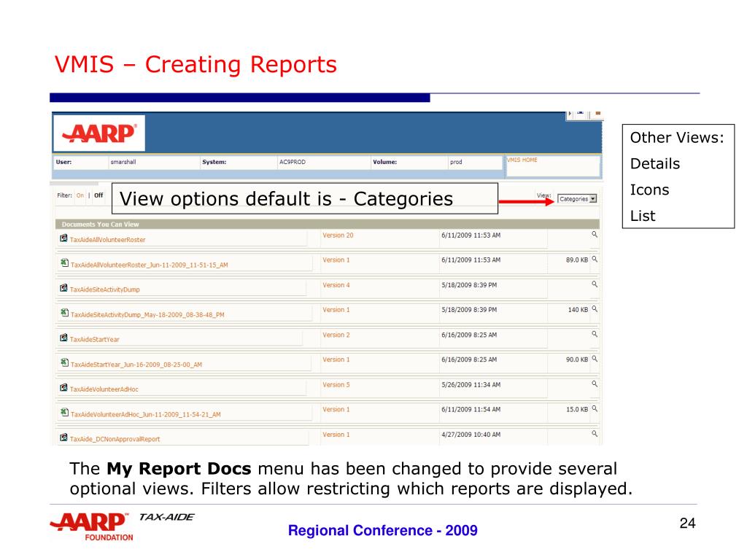Click the prod volume value
The height and width of the screenshot is (560, 747).
pos(456,162)
